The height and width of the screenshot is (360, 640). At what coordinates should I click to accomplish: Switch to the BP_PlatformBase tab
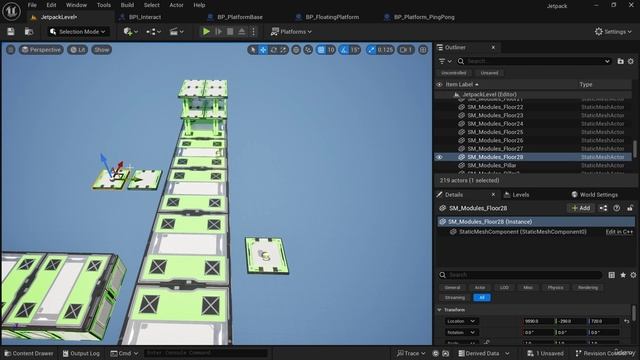click(x=240, y=17)
